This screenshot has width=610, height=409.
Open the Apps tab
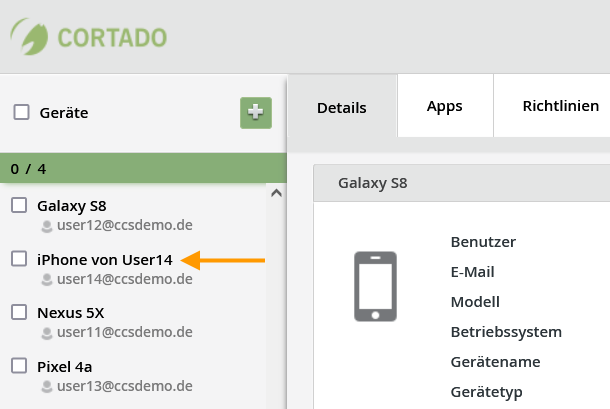[445, 106]
